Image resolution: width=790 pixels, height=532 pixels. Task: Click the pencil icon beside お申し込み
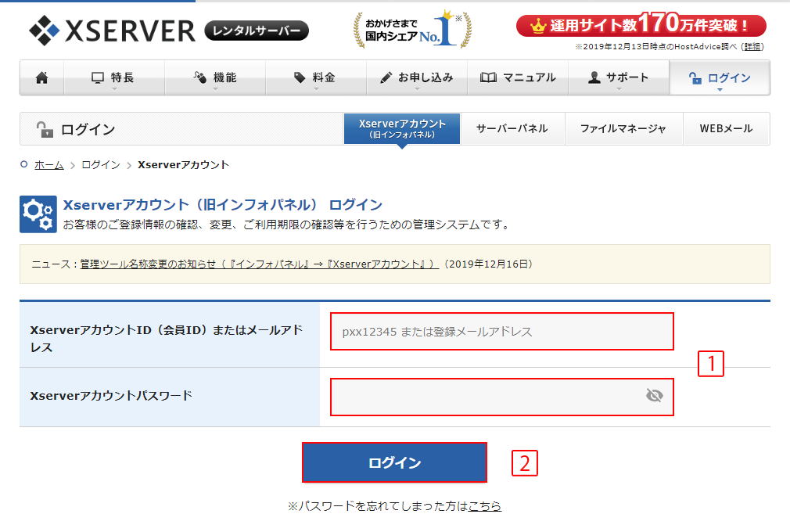[x=386, y=76]
